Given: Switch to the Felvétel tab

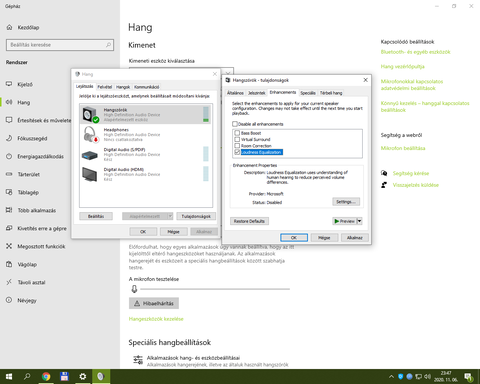Looking at the screenshot, I should pyautogui.click(x=105, y=87).
